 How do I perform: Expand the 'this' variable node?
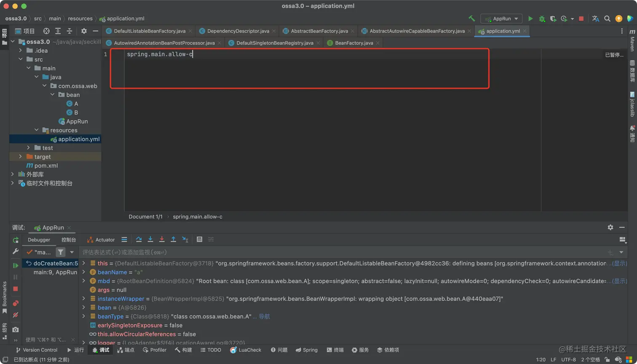(83, 263)
